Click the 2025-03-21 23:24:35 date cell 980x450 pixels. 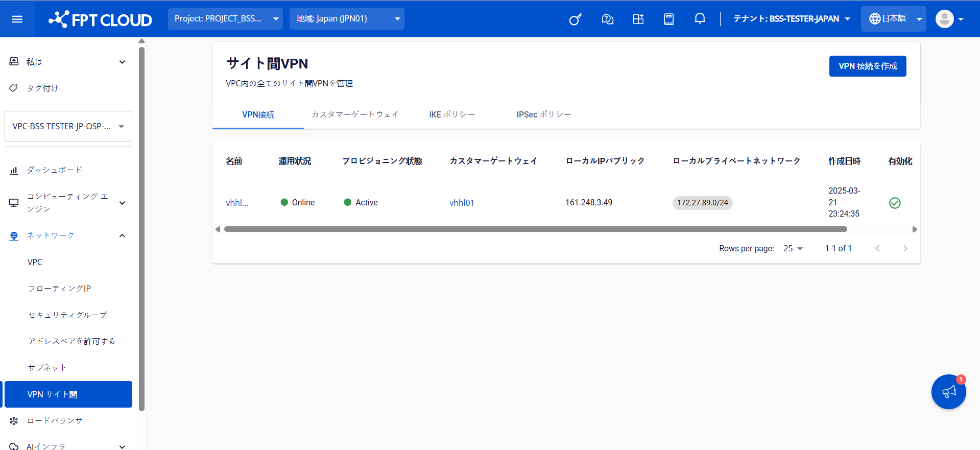[844, 202]
